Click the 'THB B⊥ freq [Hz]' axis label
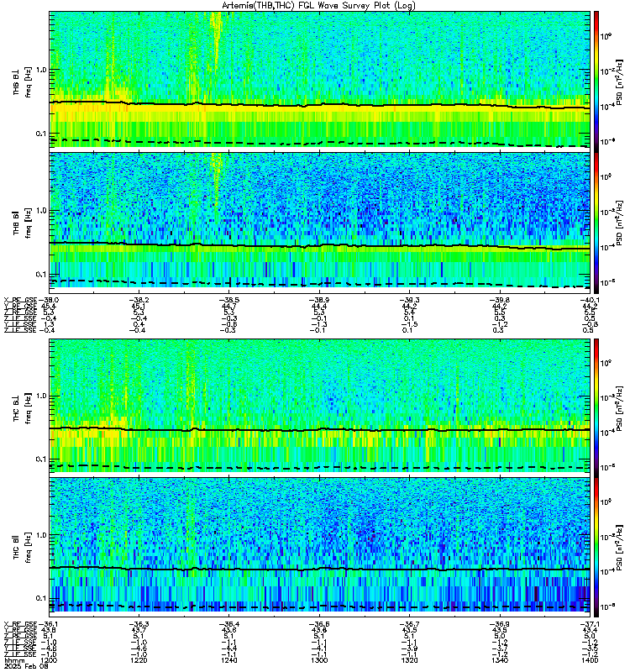The height and width of the screenshot is (672, 630). [22, 81]
